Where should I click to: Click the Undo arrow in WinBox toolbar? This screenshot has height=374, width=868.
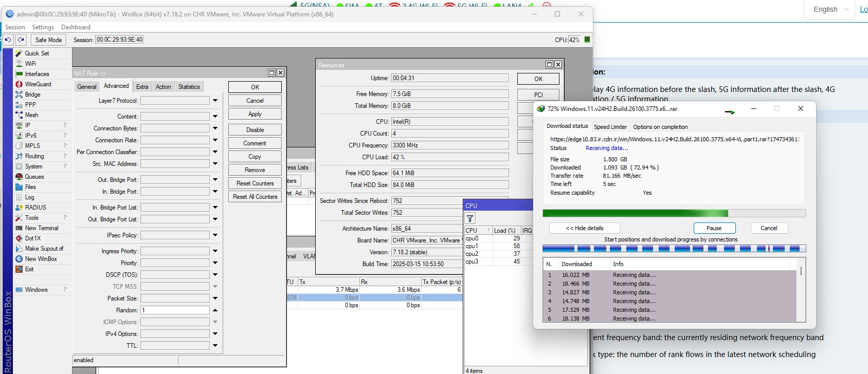(8, 40)
